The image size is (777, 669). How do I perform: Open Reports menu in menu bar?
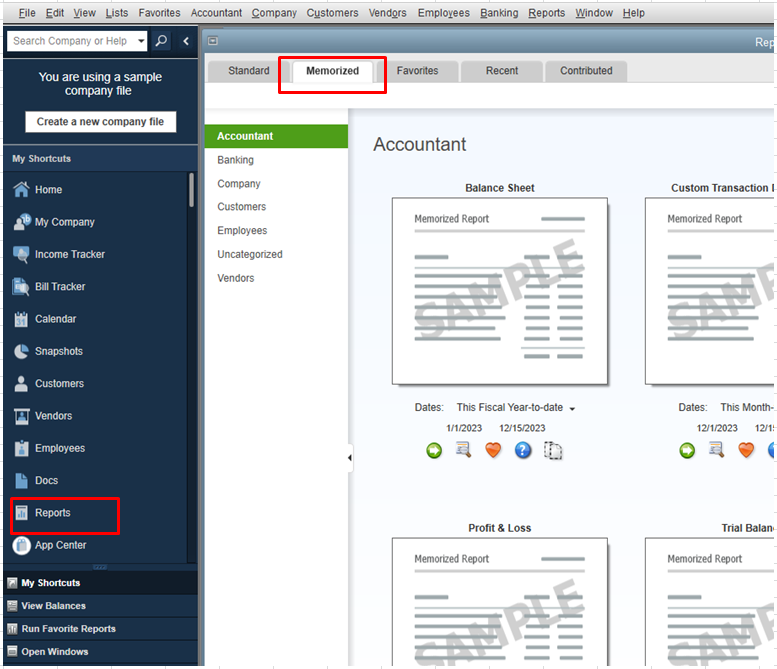point(547,13)
